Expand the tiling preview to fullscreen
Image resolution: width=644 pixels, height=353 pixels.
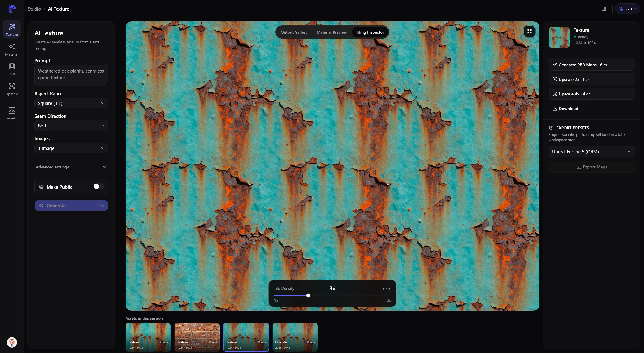tap(529, 31)
